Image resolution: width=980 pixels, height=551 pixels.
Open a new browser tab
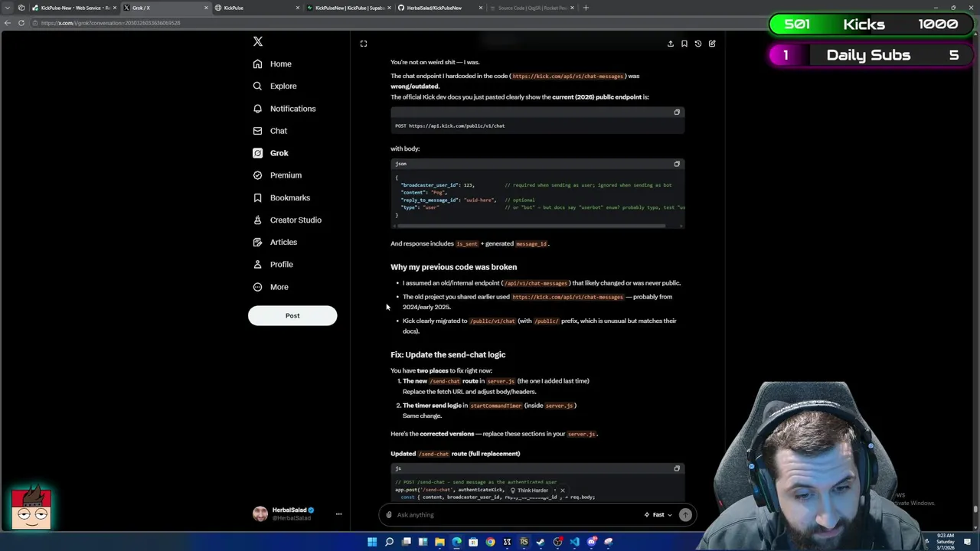[x=586, y=8]
